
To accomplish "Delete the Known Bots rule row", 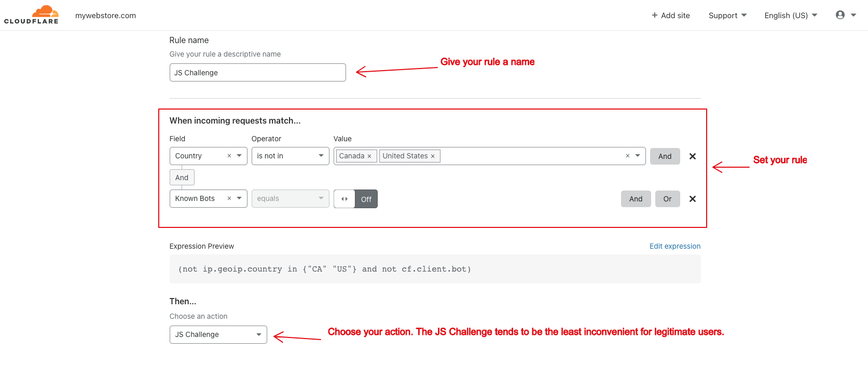I will (x=692, y=199).
